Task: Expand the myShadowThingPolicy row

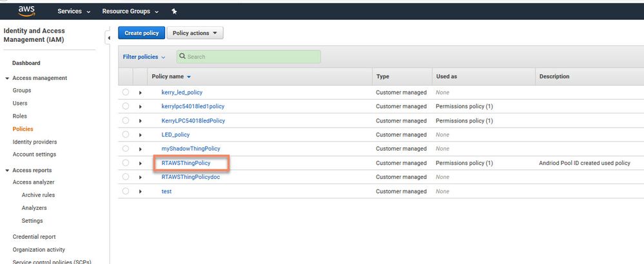Action: [140, 149]
